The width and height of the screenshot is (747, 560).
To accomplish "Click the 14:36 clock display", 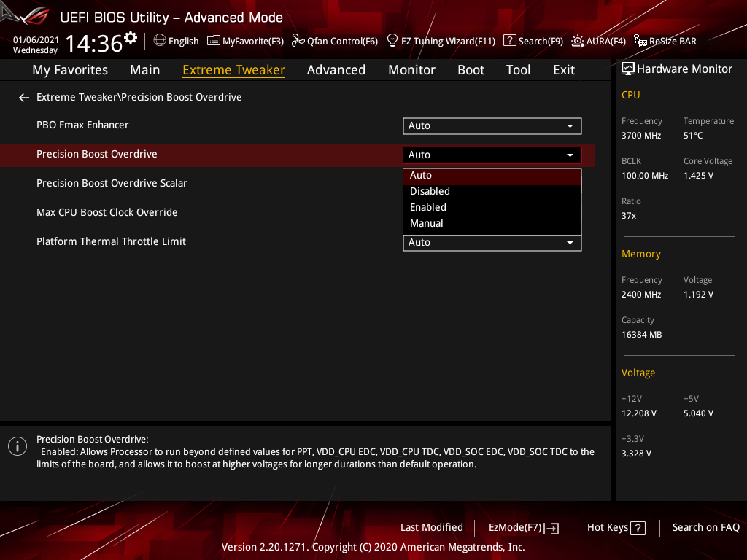I will (x=94, y=43).
